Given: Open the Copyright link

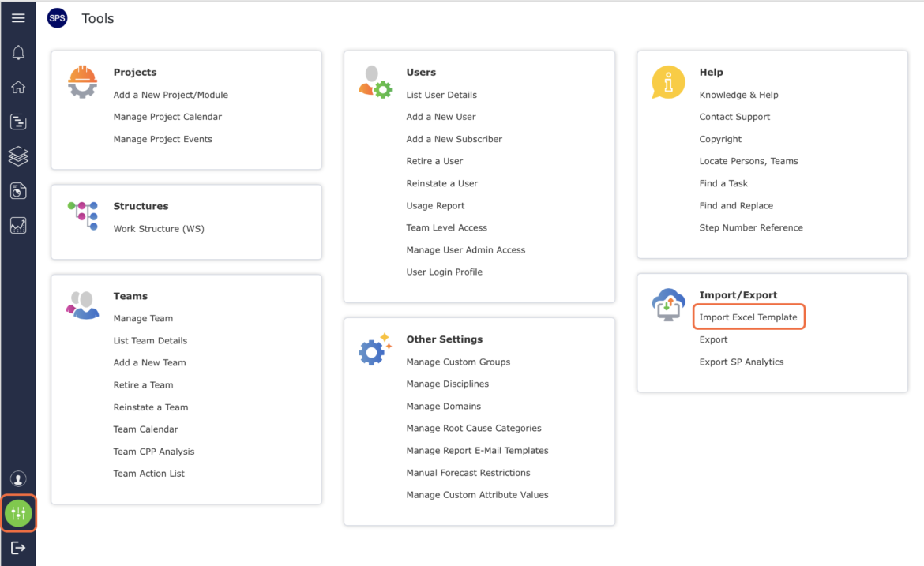Looking at the screenshot, I should click(x=720, y=139).
